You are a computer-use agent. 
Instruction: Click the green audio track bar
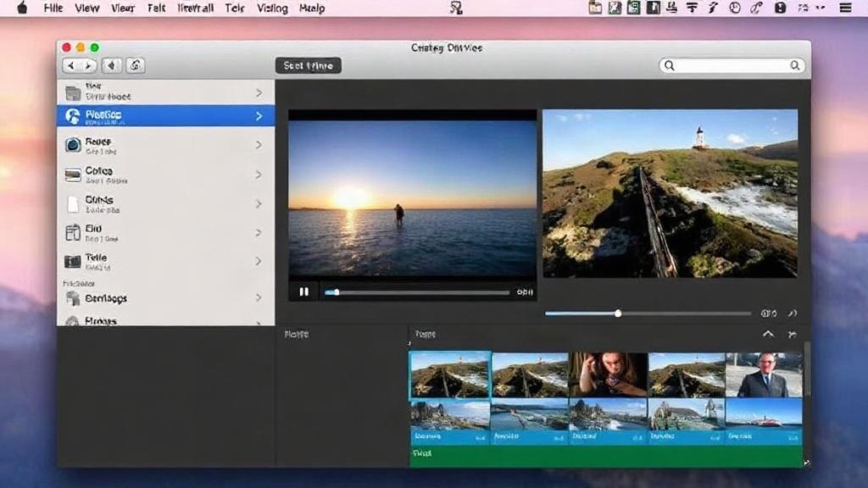click(606, 456)
